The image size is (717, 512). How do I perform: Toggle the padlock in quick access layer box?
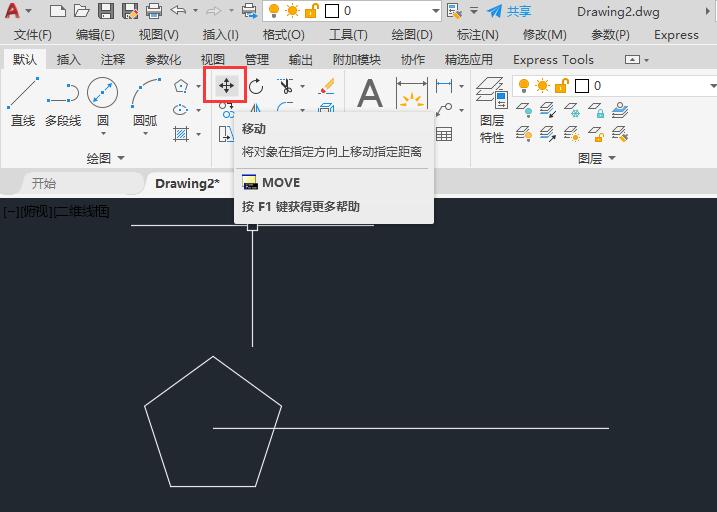[x=311, y=11]
